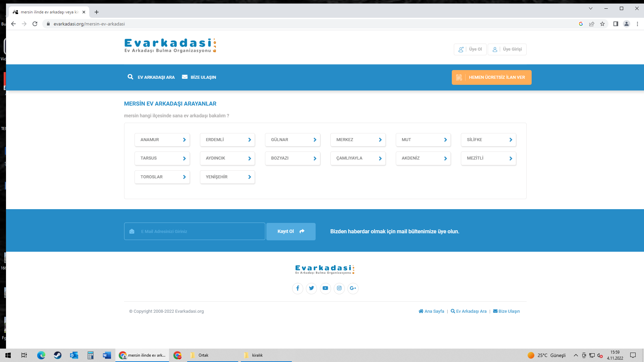Open the Instagram social icon in footer

(339, 288)
